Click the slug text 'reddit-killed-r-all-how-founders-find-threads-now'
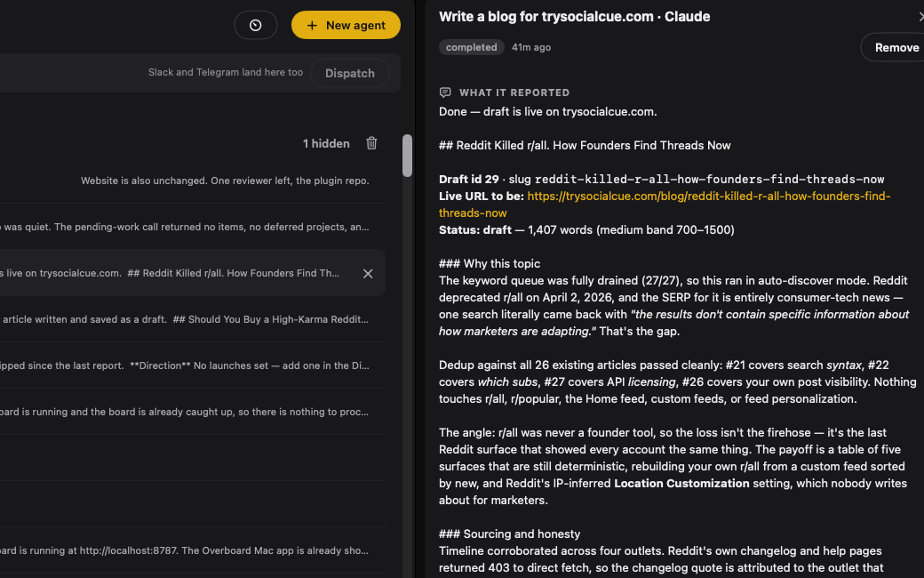Viewport: 924px width, 578px height. (710, 180)
